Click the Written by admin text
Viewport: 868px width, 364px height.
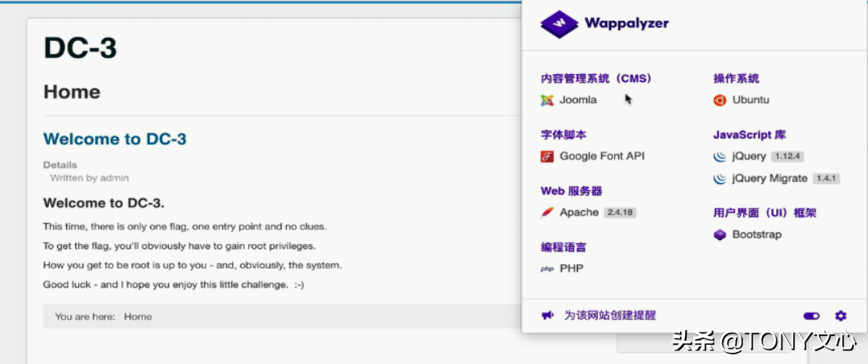pyautogui.click(x=89, y=178)
